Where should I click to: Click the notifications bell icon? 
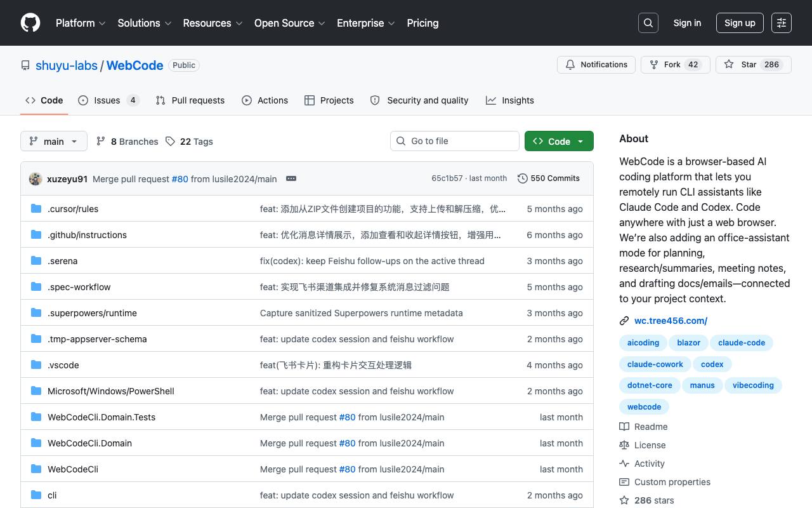click(x=570, y=65)
